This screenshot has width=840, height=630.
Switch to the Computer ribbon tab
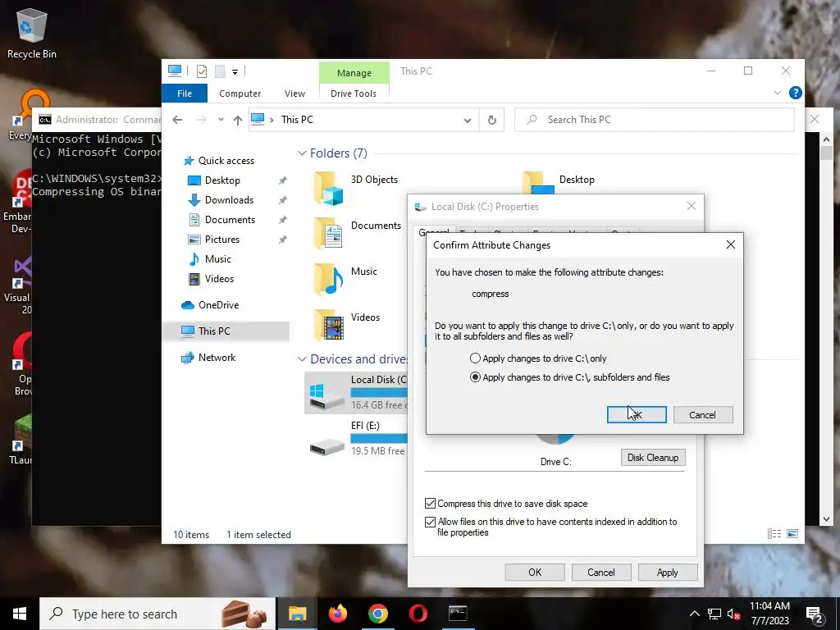click(240, 94)
